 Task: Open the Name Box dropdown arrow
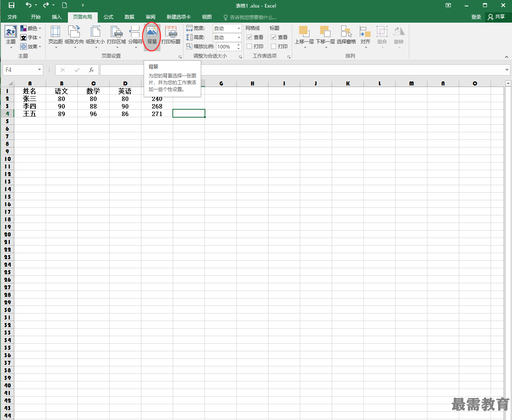(x=39, y=70)
